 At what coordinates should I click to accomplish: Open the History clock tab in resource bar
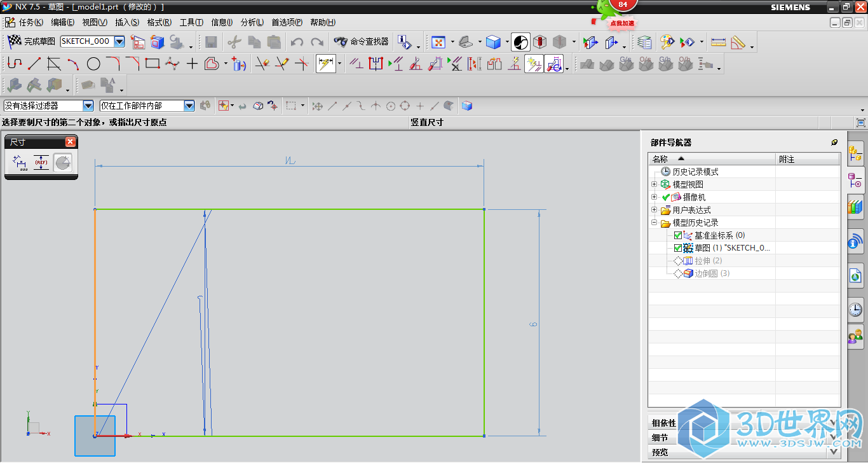point(855,309)
